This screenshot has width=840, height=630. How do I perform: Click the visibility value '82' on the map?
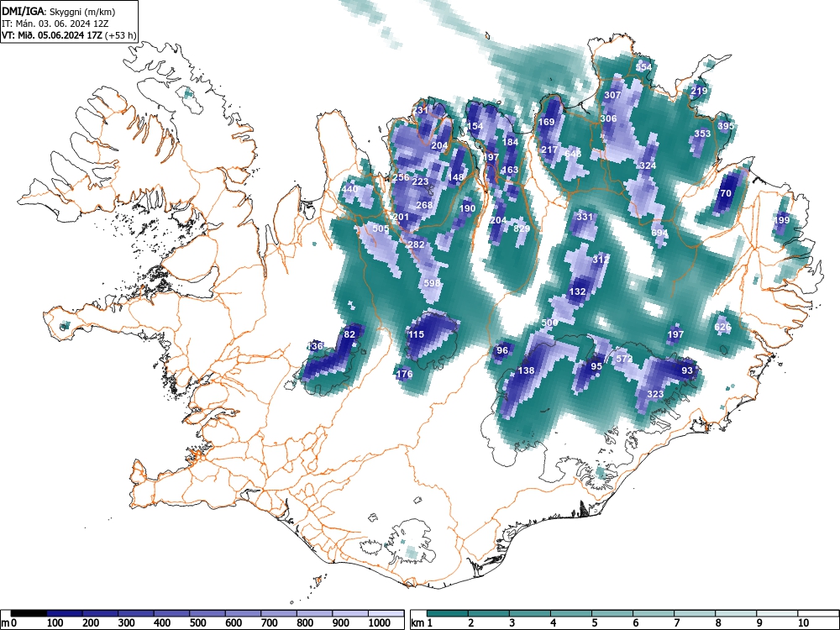click(349, 334)
